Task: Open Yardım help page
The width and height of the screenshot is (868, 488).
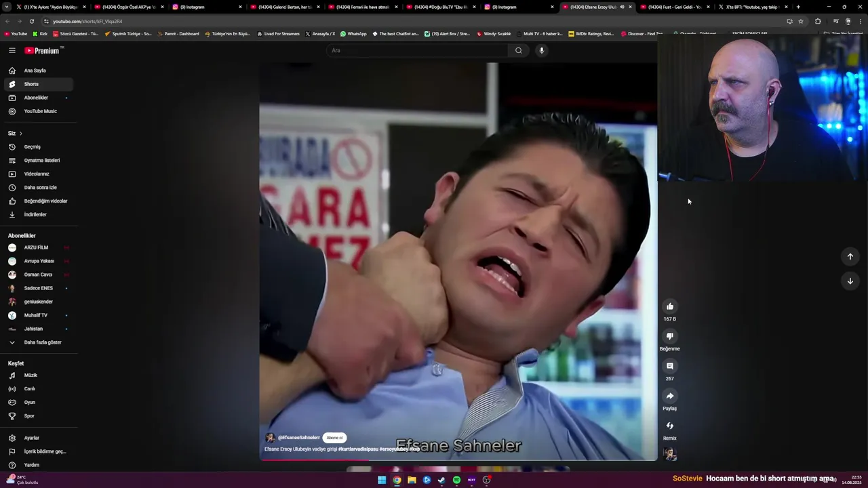Action: 37,465
